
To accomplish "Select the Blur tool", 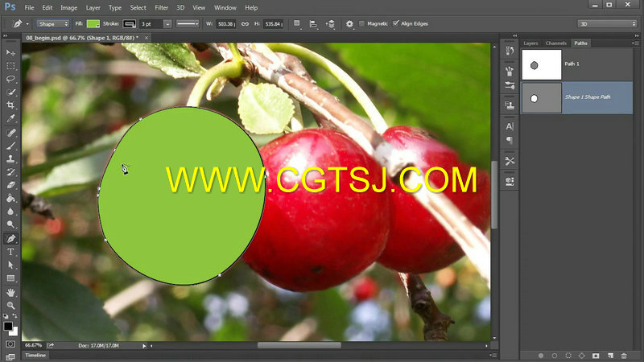I will point(10,212).
